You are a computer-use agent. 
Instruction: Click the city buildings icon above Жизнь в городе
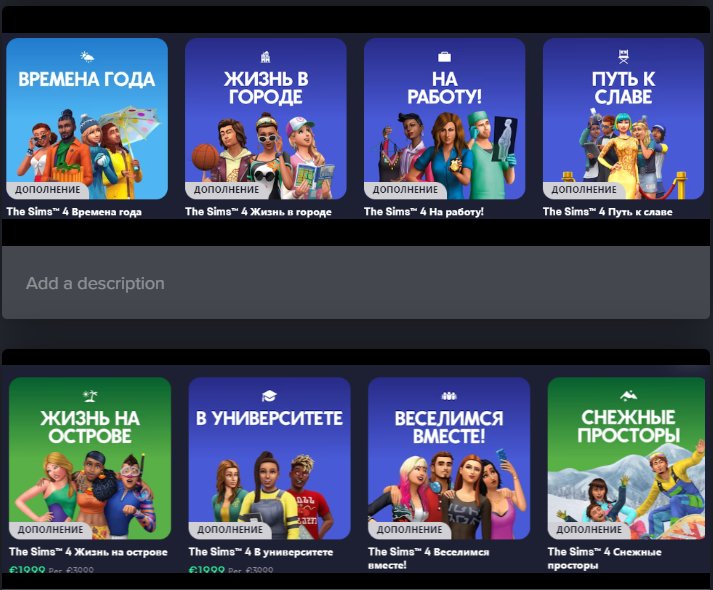[x=265, y=57]
